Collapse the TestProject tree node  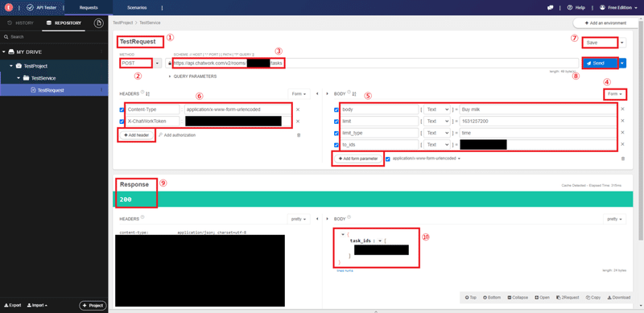(x=11, y=66)
